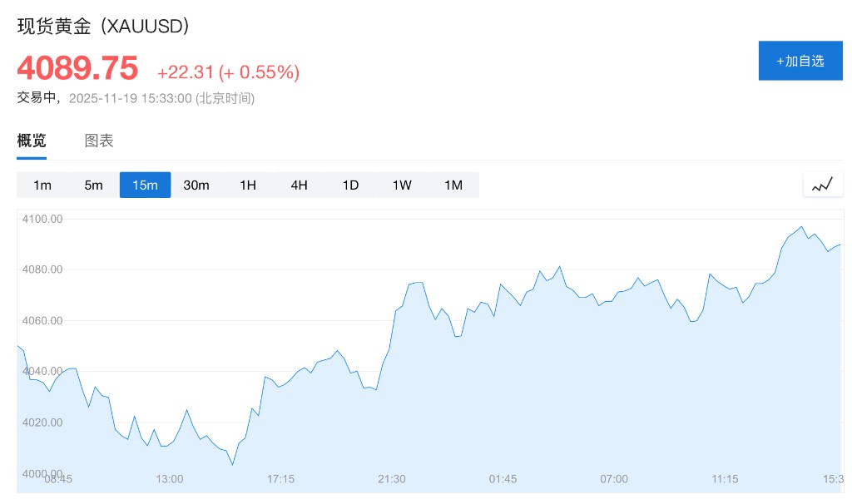Switch chart style with line-chart icon
The width and height of the screenshot is (852, 504).
click(x=822, y=185)
